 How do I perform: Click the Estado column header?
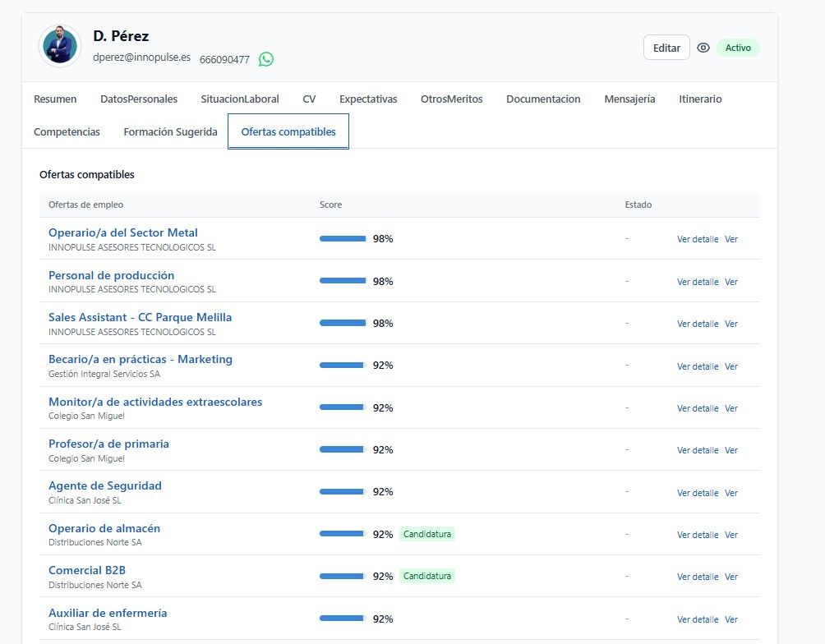click(x=638, y=205)
